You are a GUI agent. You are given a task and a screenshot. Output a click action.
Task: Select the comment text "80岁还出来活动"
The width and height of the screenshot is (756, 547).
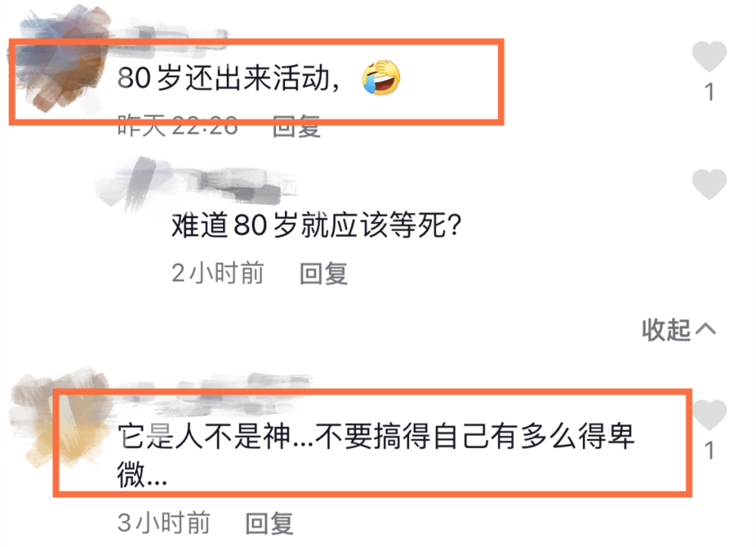(x=223, y=78)
